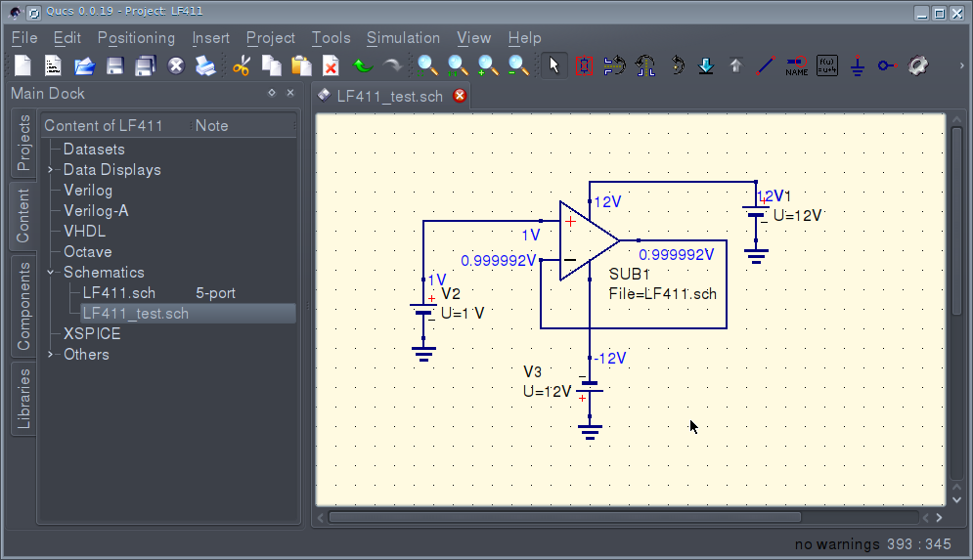
Task: Click the go into subcircuit arrow icon
Action: pos(706,66)
